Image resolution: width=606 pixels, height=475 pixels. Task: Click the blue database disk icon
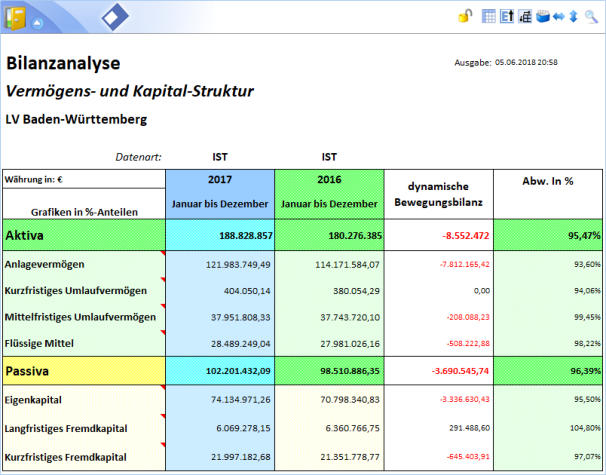click(x=542, y=16)
